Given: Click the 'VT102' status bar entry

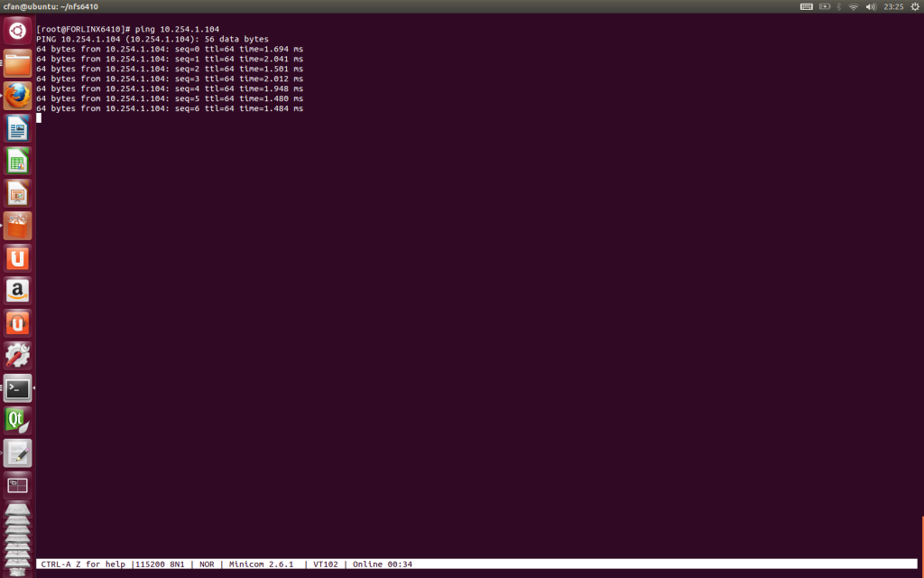Looking at the screenshot, I should tap(326, 564).
